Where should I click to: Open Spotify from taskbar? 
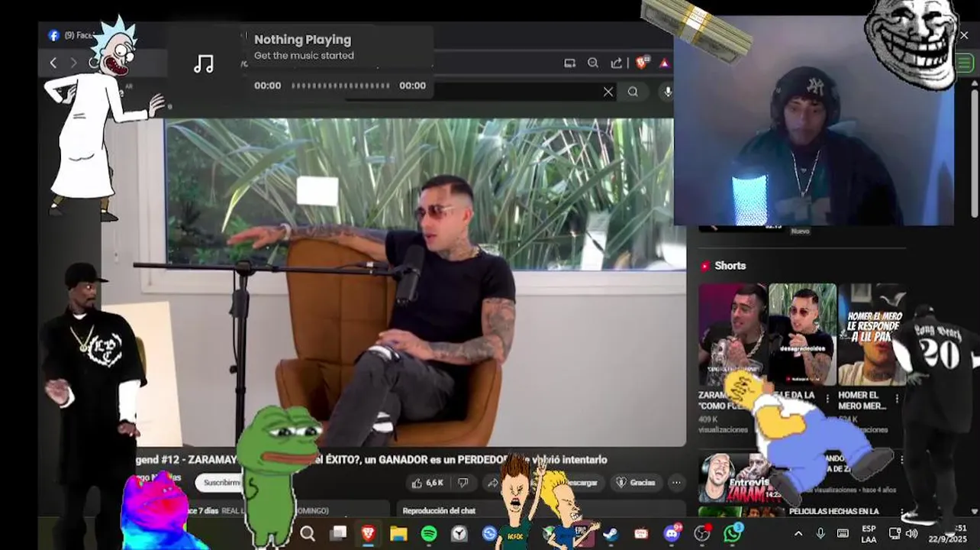pyautogui.click(x=429, y=533)
